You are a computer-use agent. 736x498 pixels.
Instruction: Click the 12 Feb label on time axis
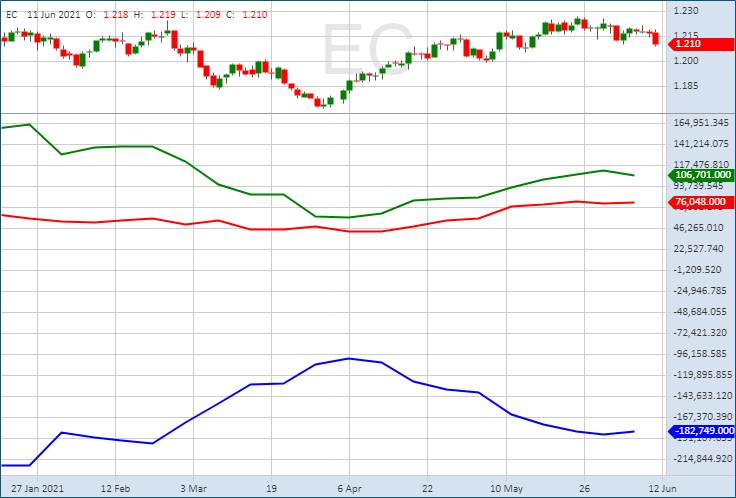[x=116, y=489]
